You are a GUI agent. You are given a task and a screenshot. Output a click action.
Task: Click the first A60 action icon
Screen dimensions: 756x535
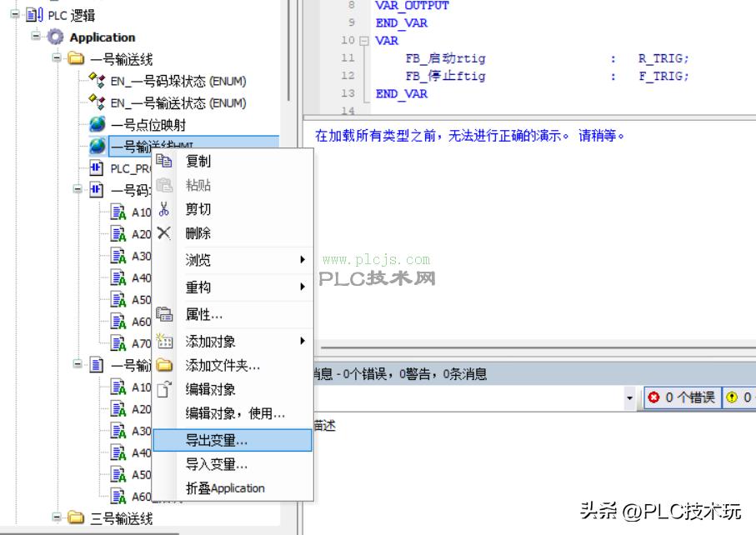tap(118, 321)
